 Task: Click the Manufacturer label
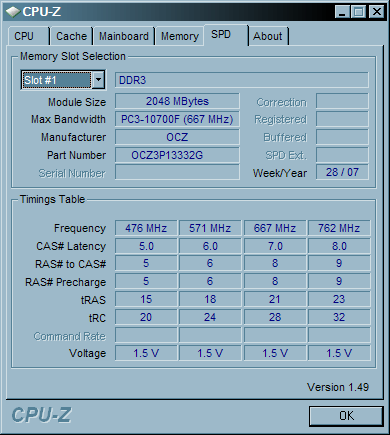click(74, 137)
